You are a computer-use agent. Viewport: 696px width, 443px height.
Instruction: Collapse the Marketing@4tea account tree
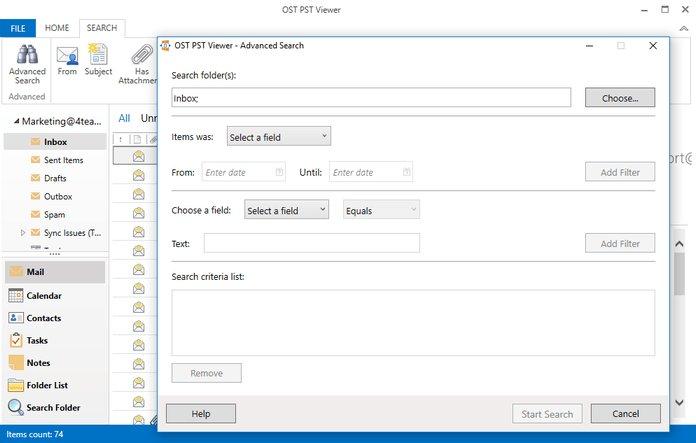coord(16,121)
